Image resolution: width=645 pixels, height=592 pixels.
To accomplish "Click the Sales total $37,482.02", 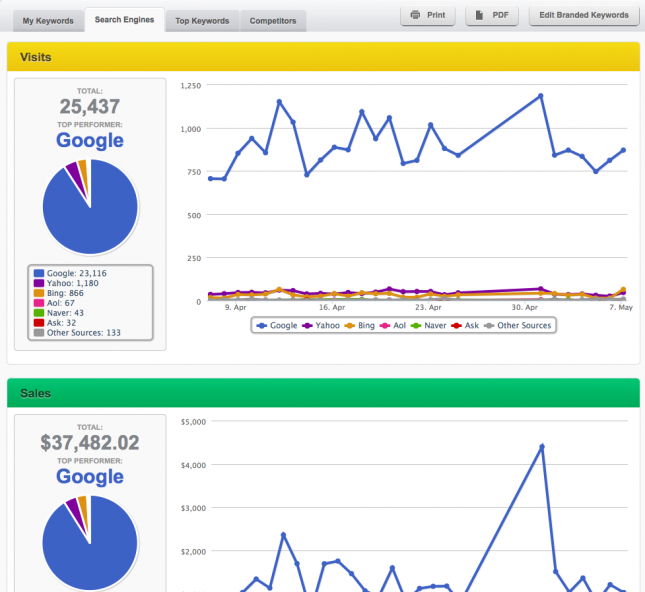I will click(x=90, y=443).
